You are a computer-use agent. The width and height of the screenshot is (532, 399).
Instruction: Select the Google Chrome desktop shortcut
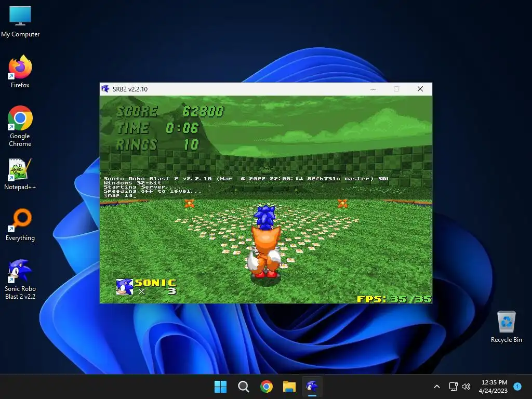[x=20, y=126]
